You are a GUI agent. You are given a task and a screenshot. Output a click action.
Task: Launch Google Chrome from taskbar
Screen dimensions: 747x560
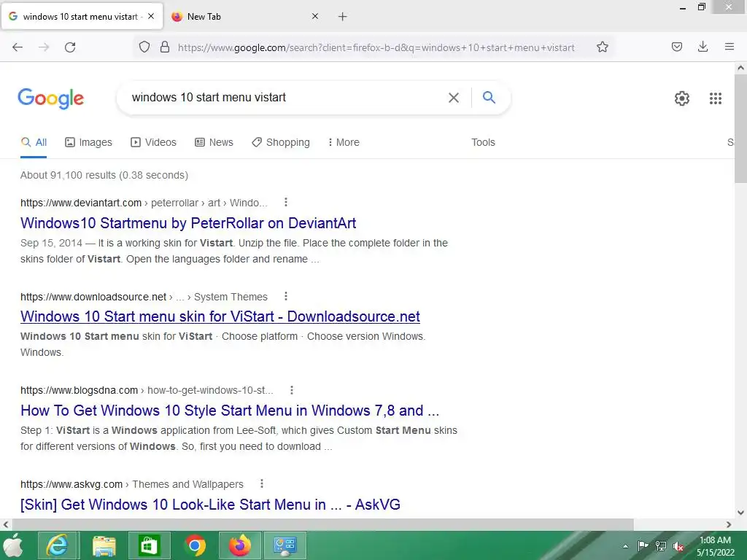pyautogui.click(x=194, y=545)
